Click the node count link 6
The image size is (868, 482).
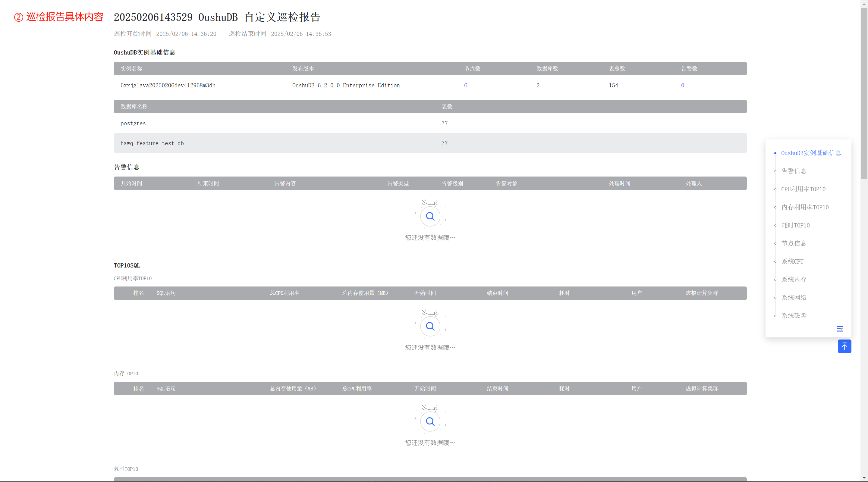[465, 86]
